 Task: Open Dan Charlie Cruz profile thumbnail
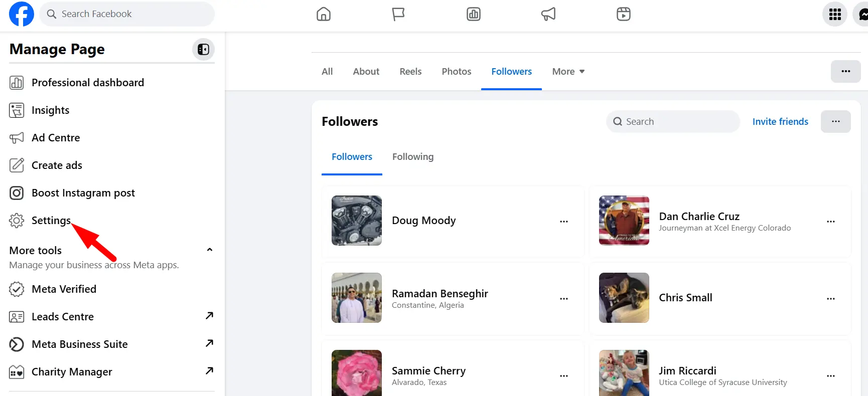[x=624, y=221]
